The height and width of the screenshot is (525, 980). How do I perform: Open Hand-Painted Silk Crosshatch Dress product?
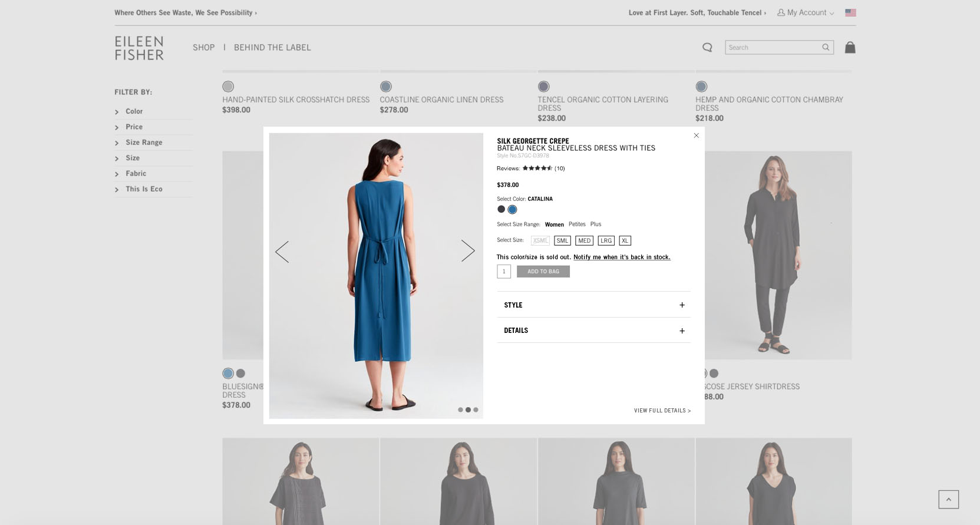coord(296,100)
